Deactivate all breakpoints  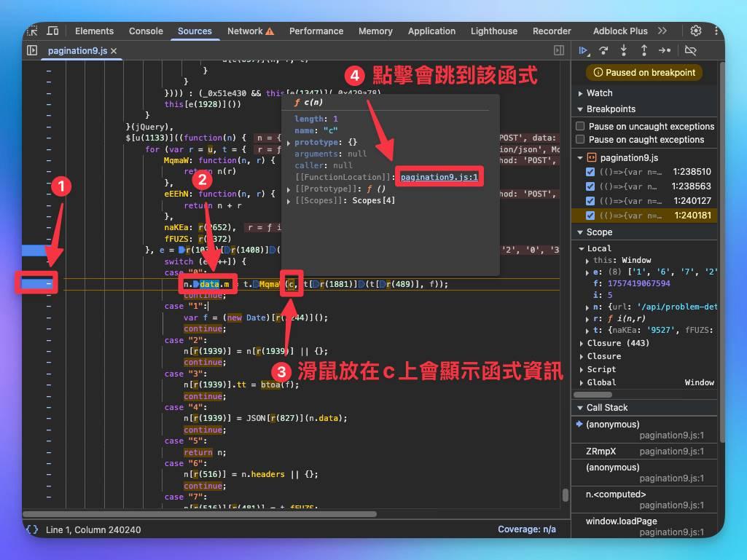coord(690,50)
